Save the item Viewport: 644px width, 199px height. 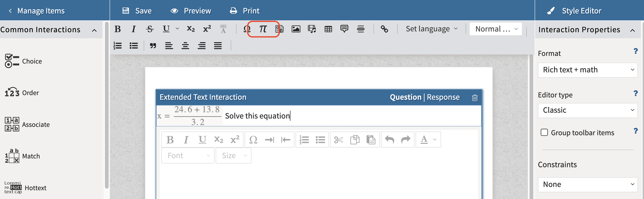coord(137,11)
